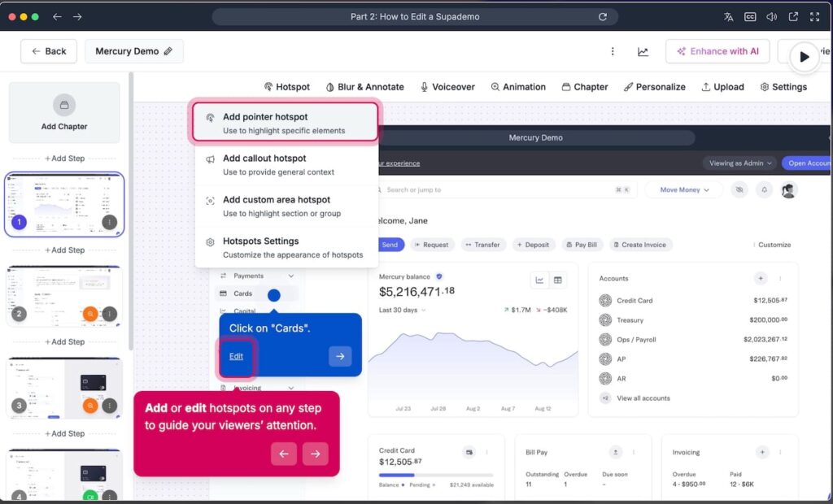The height and width of the screenshot is (504, 833).
Task: Open Blur & Annotate tool
Action: [x=364, y=87]
